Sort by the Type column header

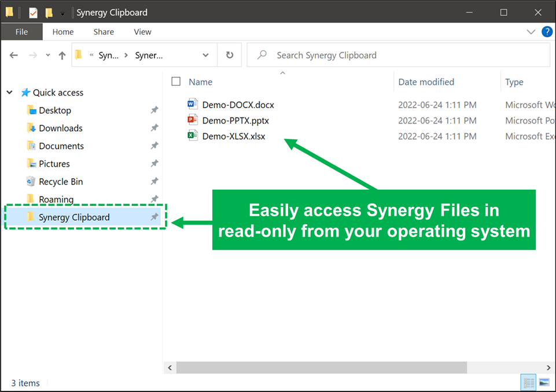pos(514,82)
